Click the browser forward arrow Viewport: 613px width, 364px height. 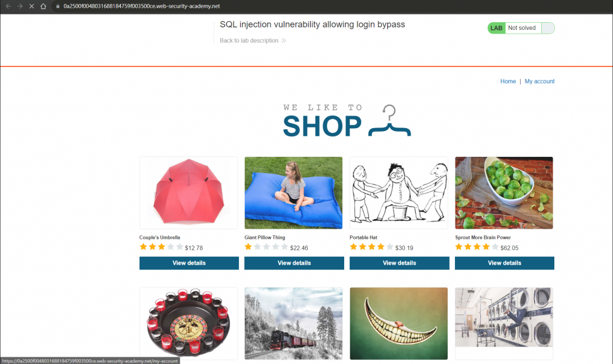click(x=20, y=6)
